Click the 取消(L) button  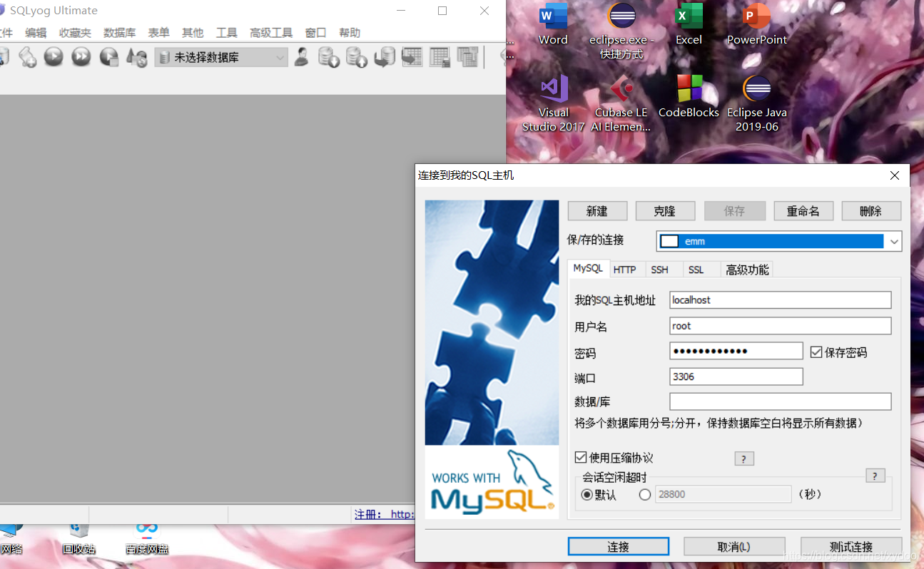[x=734, y=547]
